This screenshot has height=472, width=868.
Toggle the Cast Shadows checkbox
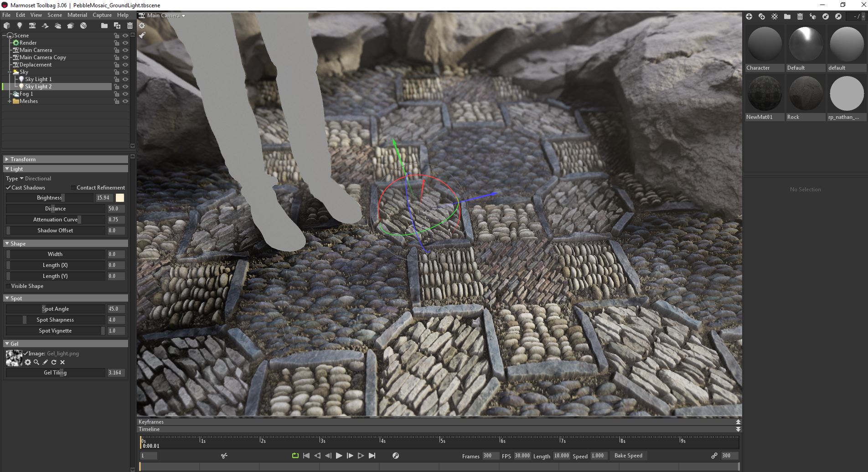(8, 188)
